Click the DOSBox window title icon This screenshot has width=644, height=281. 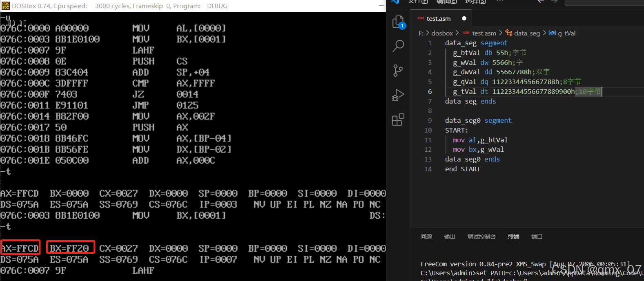coord(6,6)
